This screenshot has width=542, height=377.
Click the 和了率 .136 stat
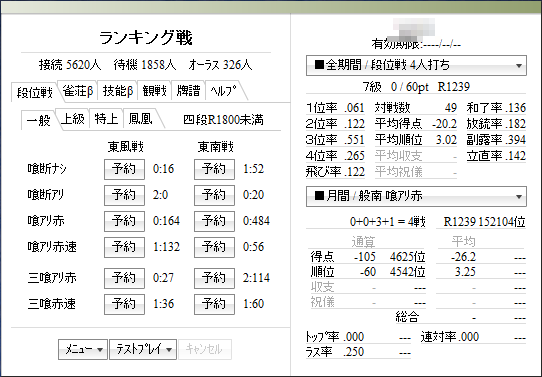[x=496, y=108]
